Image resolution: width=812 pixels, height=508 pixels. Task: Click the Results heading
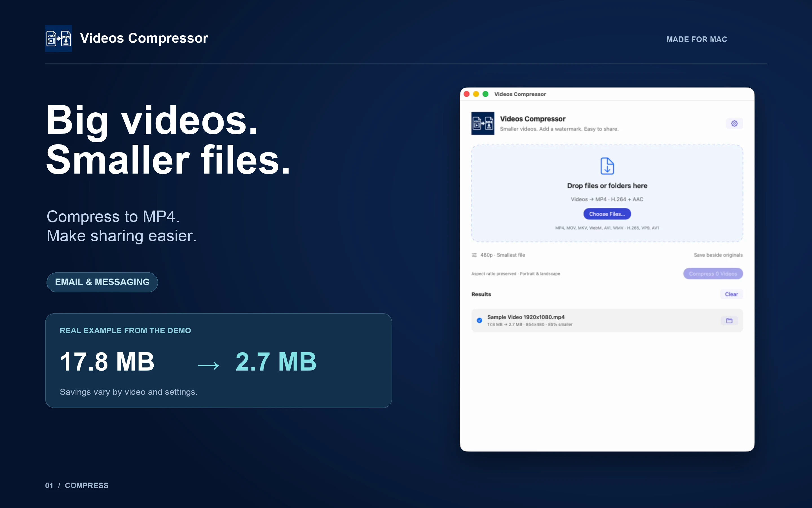[481, 294]
